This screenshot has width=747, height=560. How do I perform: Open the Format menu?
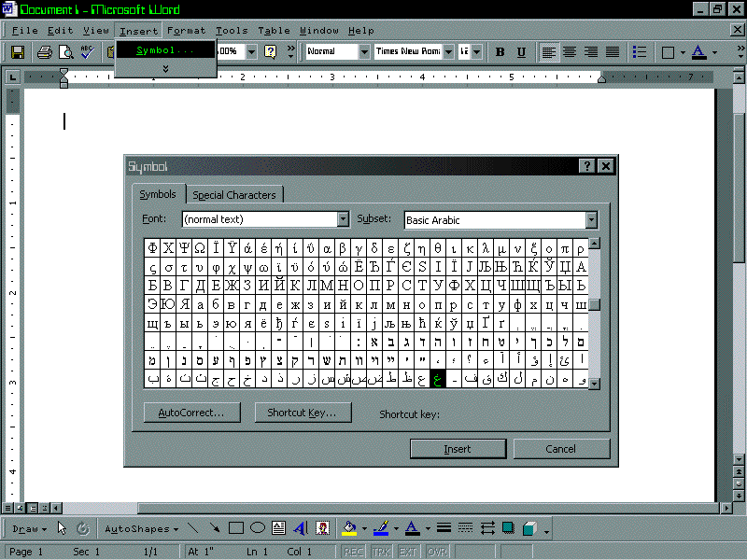tap(187, 31)
